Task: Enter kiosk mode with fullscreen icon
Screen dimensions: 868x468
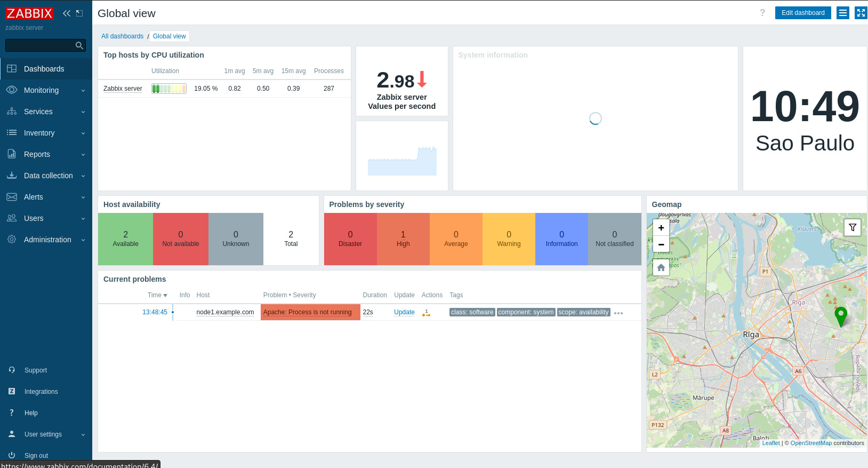Action: [x=861, y=13]
